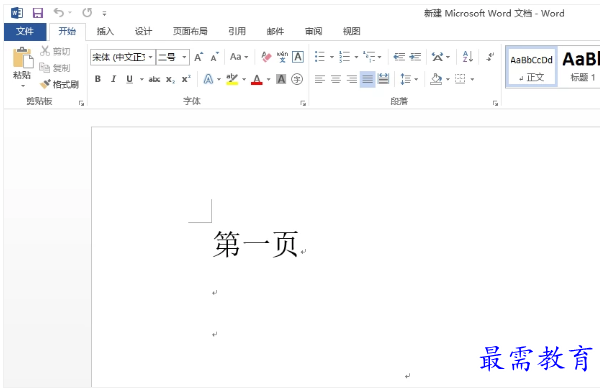Undo the last action

(x=59, y=13)
